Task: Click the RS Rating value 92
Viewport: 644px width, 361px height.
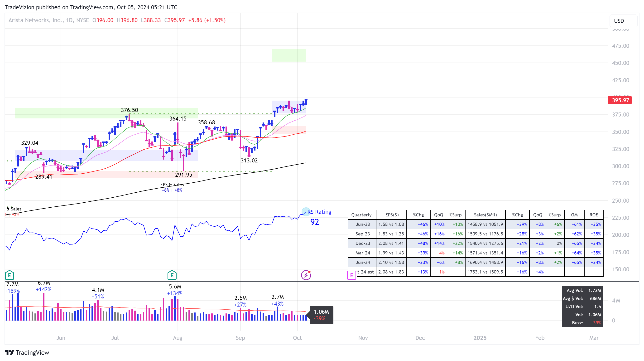Action: point(314,222)
